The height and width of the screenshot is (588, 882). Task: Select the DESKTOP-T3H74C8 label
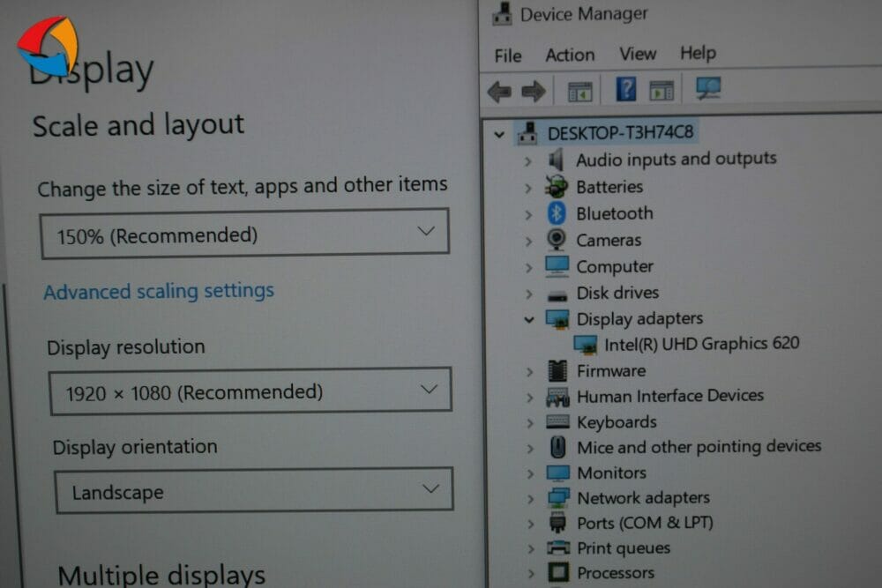(x=620, y=132)
